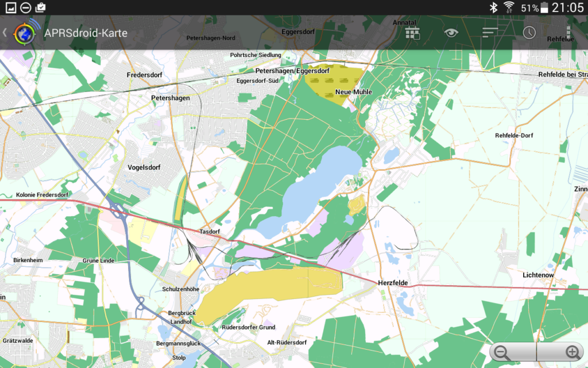This screenshot has height=368, width=588.
Task: Select the Eggersdorf-Süd map label
Action: pos(257,80)
